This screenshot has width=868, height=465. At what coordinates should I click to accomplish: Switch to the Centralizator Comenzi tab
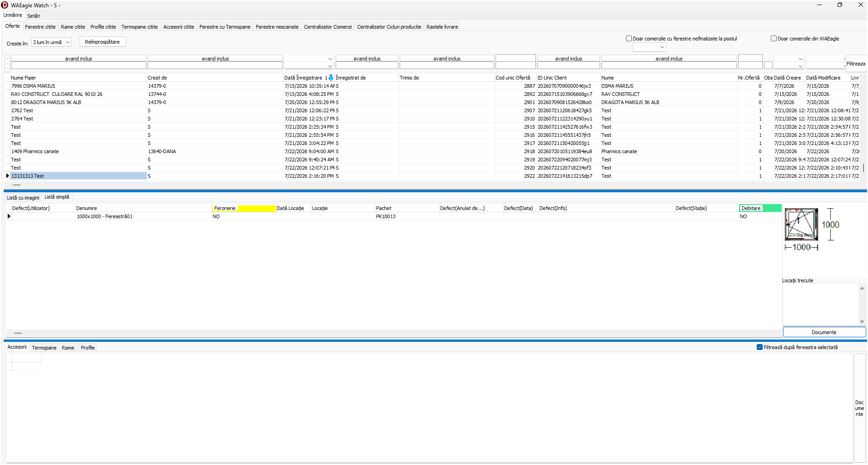(x=328, y=27)
